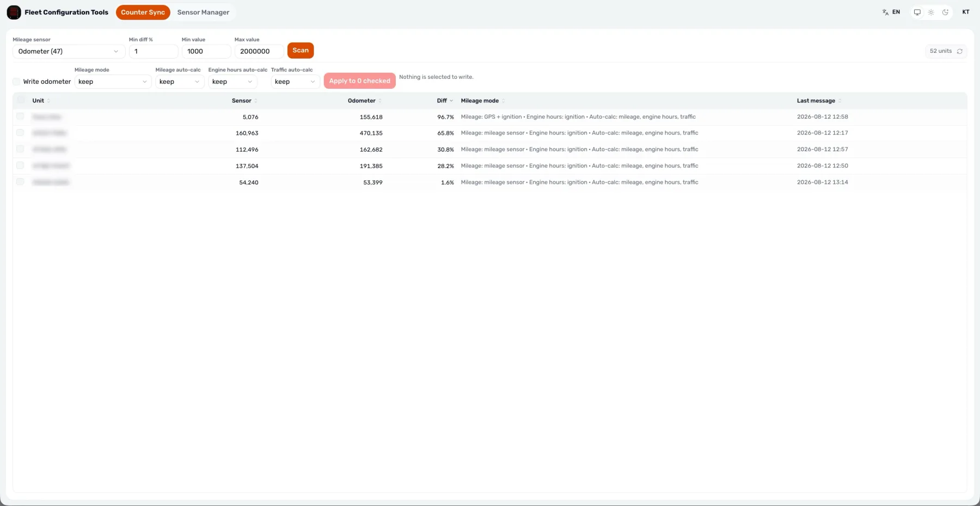Click Nothing is selected to write message
Viewport: 980px width, 506px height.
[x=436, y=77]
